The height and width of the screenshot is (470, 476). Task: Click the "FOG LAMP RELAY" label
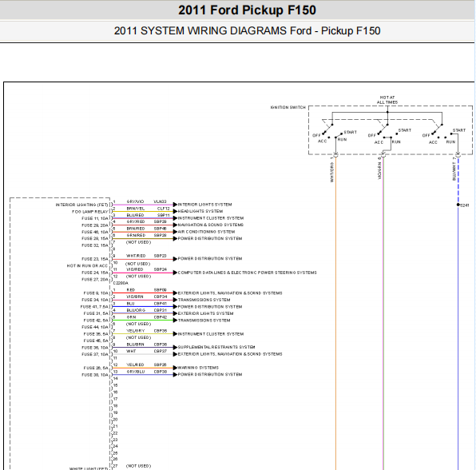pos(90,212)
